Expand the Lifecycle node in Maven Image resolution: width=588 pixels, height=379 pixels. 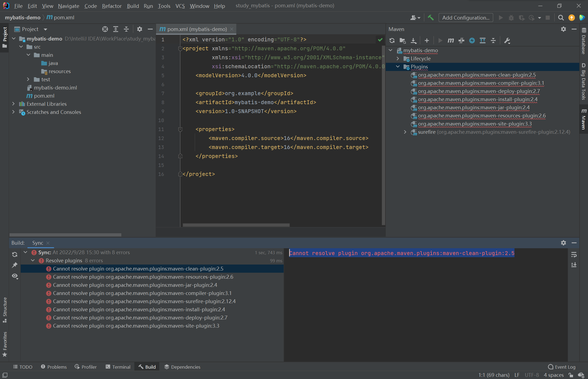click(x=398, y=58)
